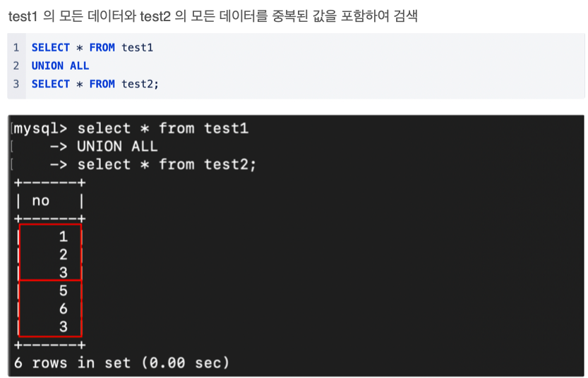Click the test2; table name in code
This screenshot has height=378, width=588.
(x=140, y=84)
